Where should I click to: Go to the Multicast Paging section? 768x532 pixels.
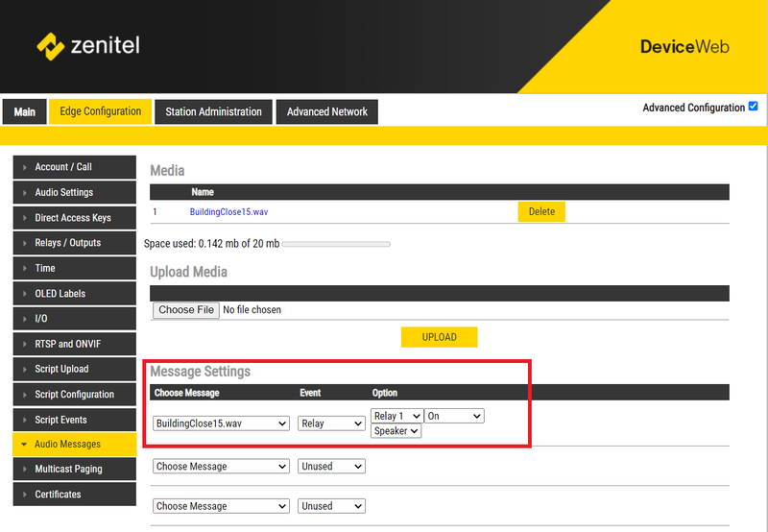72,470
